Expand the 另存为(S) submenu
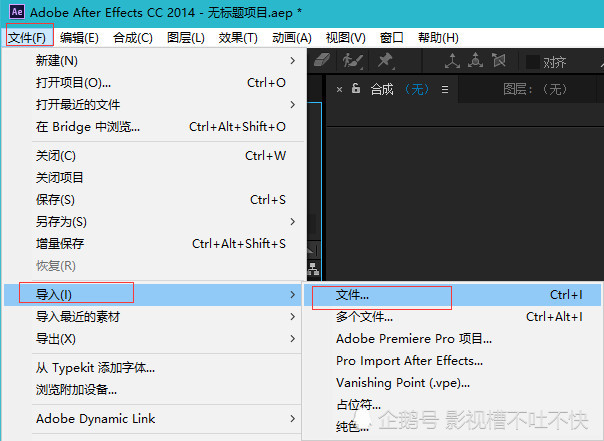Screen dimensions: 604x441 pos(154,222)
